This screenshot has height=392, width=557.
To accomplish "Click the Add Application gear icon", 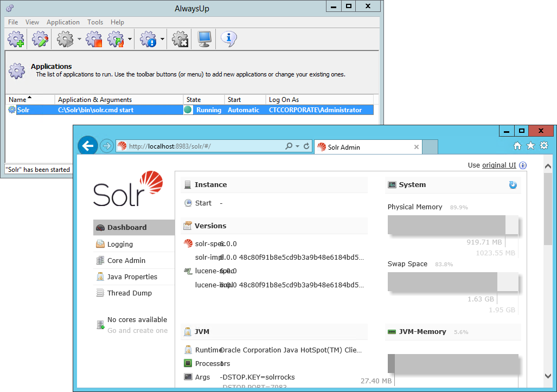I will click(16, 39).
